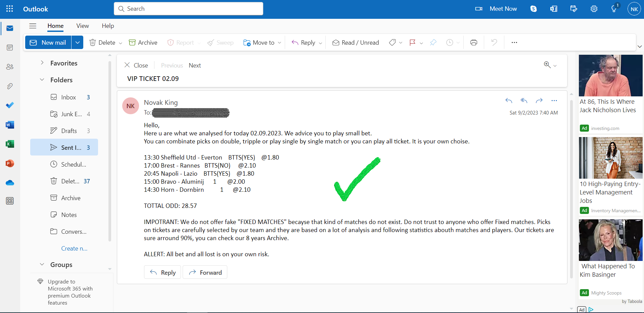Pin this message with the pin icon

coord(433,43)
